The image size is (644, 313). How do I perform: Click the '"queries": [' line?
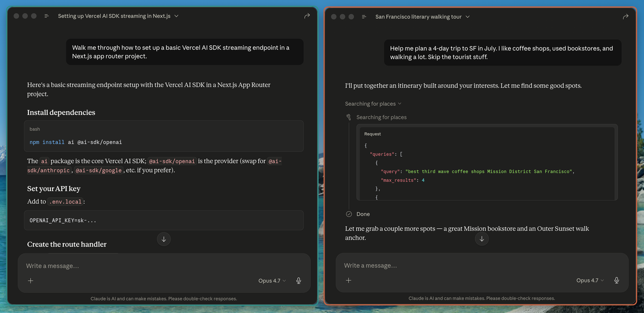[386, 154]
